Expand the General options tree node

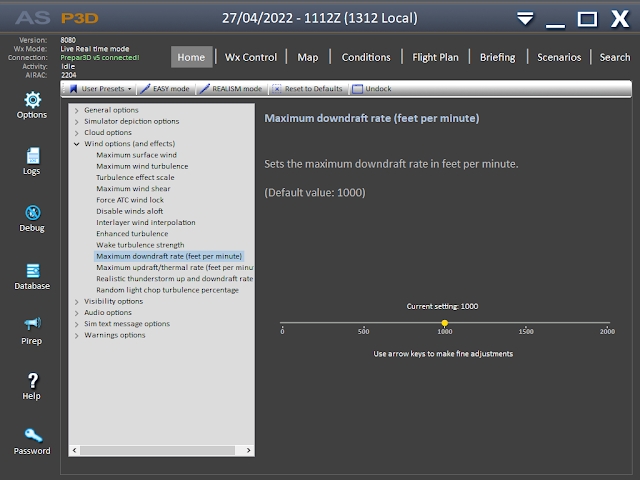pos(77,109)
